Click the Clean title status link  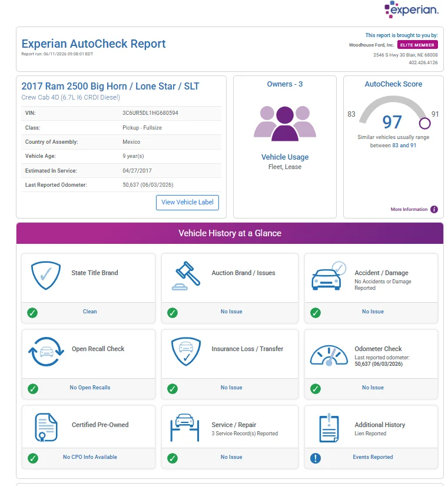tap(89, 312)
